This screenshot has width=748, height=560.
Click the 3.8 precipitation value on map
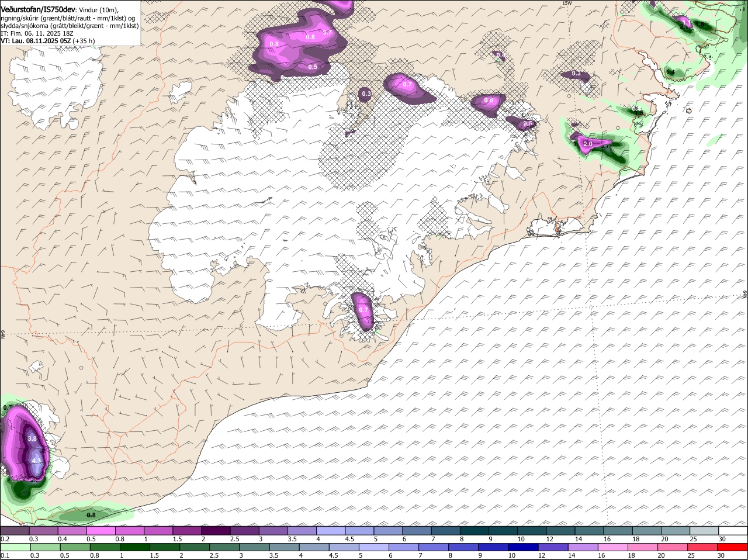click(x=32, y=438)
